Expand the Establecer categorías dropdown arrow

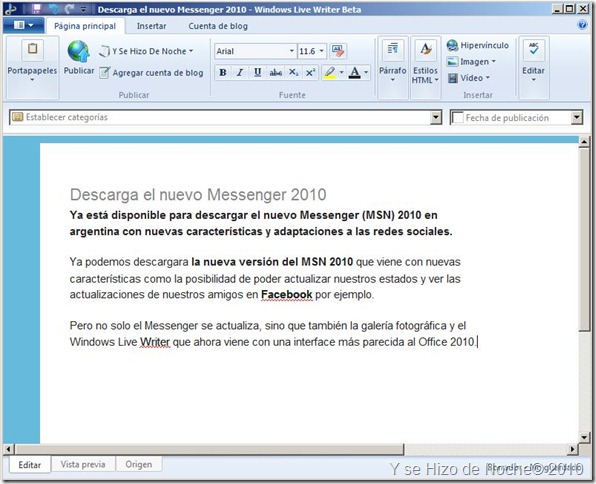pos(436,117)
